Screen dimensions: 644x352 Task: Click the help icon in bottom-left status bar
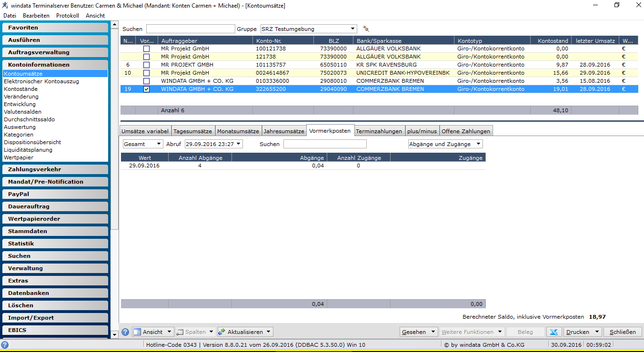(x=5, y=345)
